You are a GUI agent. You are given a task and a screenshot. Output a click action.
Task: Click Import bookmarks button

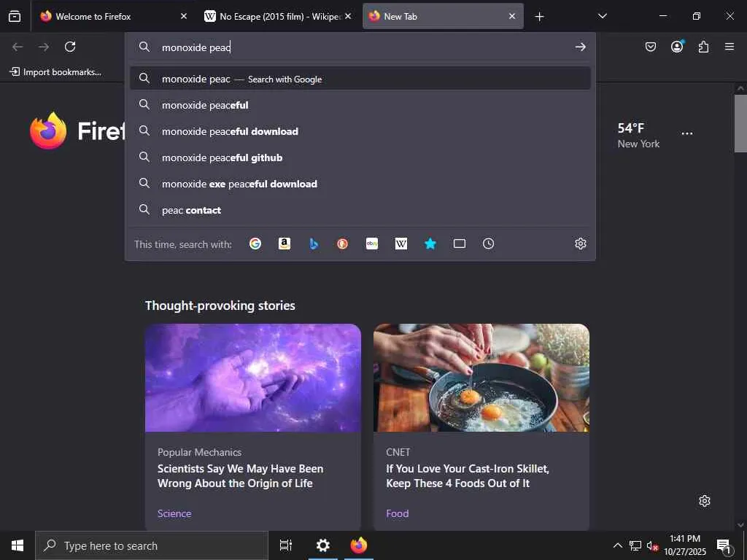56,72
